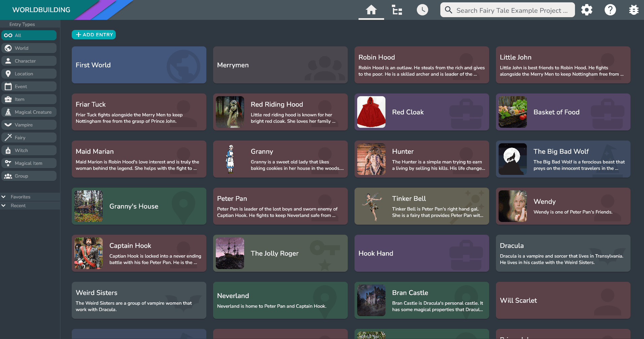
Task: Open settings gear icon
Action: pyautogui.click(x=587, y=10)
